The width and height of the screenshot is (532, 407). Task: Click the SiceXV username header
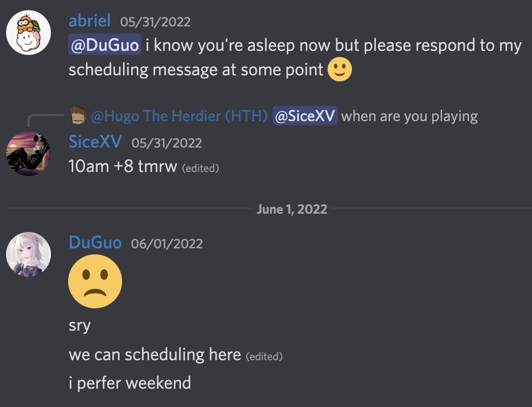(95, 141)
